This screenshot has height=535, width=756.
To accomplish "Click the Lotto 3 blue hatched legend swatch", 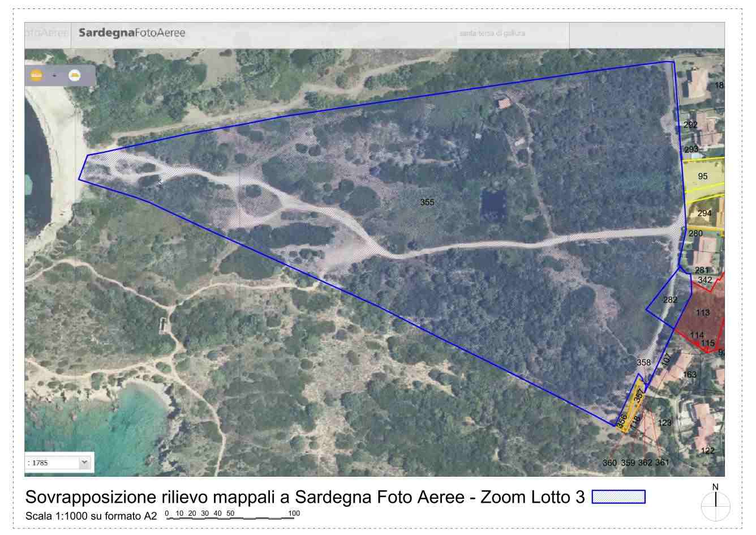I will 618,497.
